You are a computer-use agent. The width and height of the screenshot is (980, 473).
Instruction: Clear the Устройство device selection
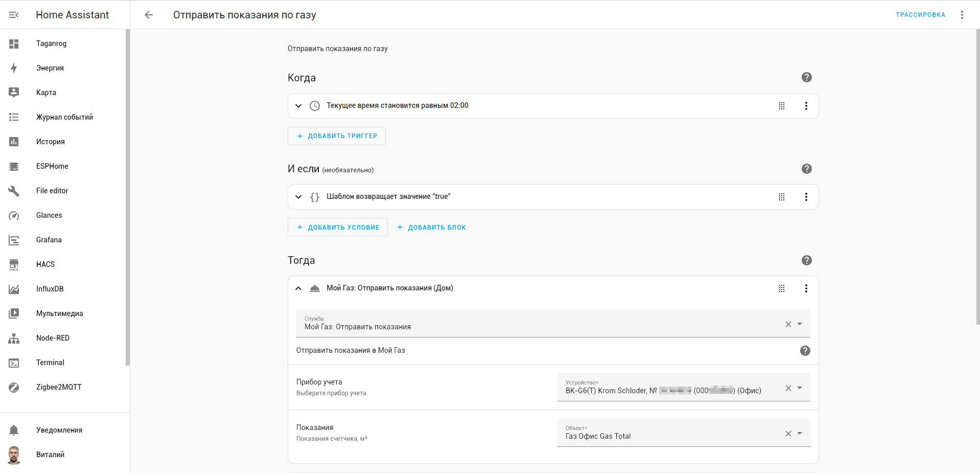tap(788, 388)
